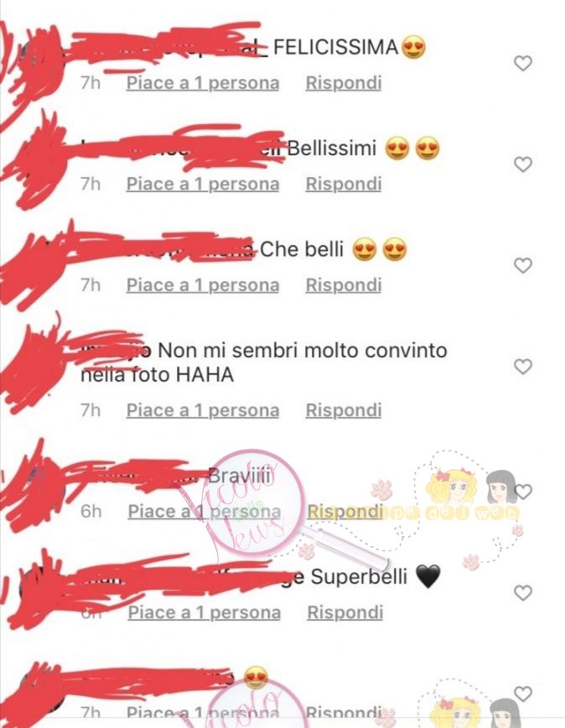Show likes under the Superbelli comment
This screenshot has height=728, width=565.
click(204, 613)
